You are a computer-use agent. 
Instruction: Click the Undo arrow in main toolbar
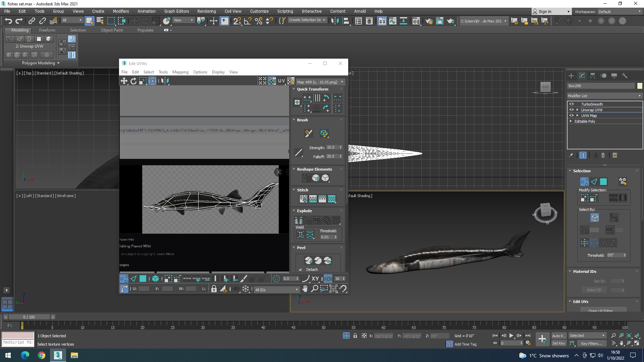click(x=8, y=21)
